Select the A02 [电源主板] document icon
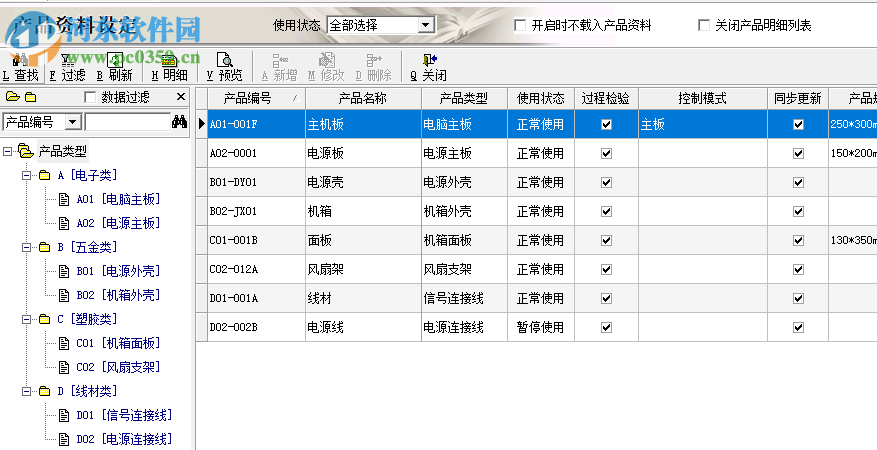 click(64, 223)
